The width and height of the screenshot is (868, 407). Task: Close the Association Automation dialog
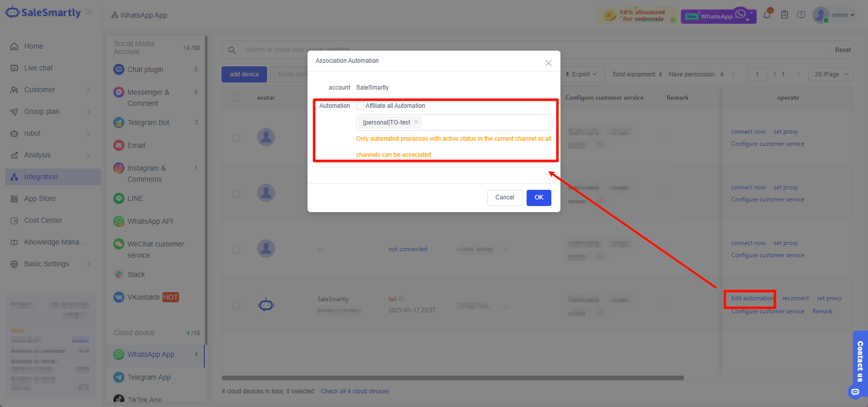pyautogui.click(x=548, y=63)
